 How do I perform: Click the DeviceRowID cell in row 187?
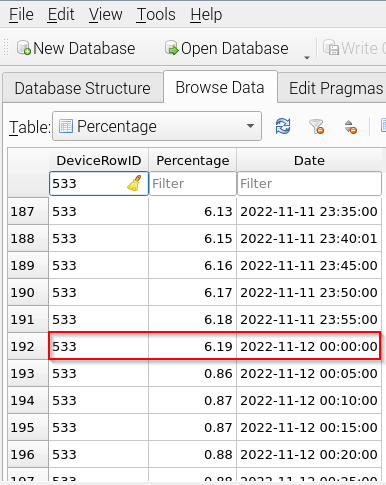pos(99,211)
